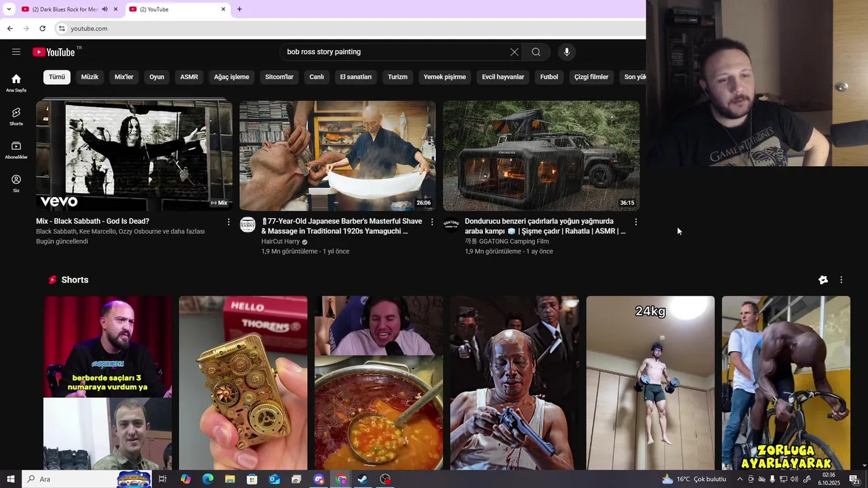Go to Ana Sayfa in the sidebar

click(16, 83)
